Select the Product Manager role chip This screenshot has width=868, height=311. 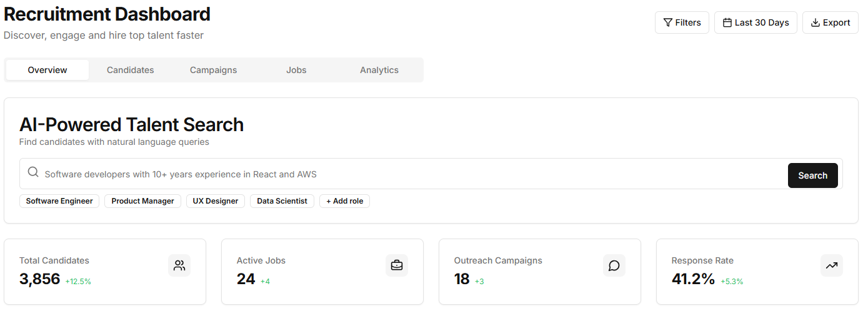(142, 201)
